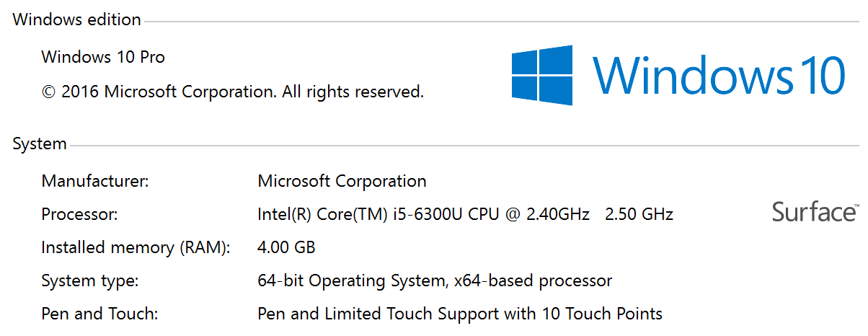Click the 4.00 GB memory value
The image size is (868, 336).
tap(286, 247)
